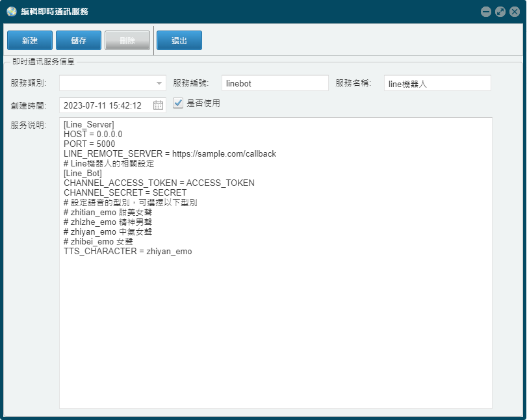
Task: Close the 編輯即時通訊服務 window
Action: tap(515, 12)
